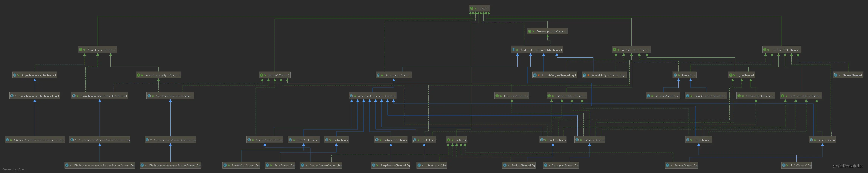
Task: Select the SctpServerChannelImp node
Action: pyautogui.click(x=391, y=165)
